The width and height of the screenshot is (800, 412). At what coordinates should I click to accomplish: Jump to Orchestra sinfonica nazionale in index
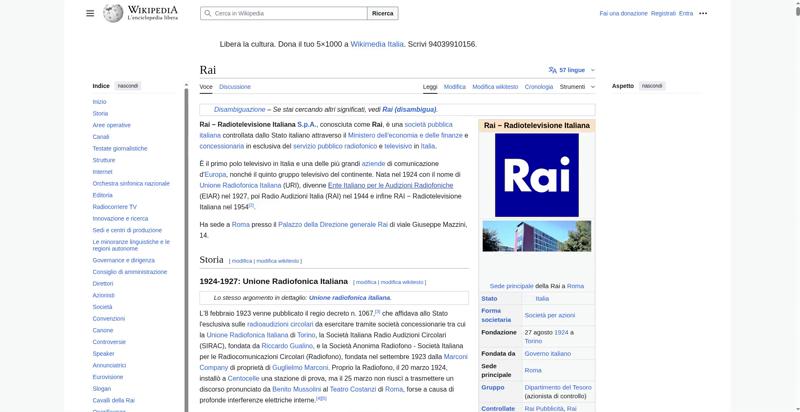[131, 184]
